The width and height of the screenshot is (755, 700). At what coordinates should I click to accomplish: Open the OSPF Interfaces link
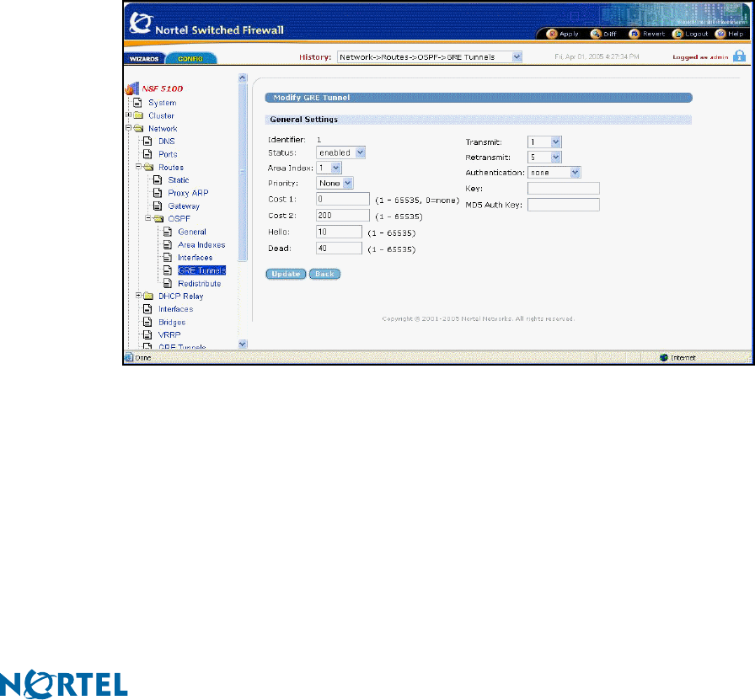(195, 258)
